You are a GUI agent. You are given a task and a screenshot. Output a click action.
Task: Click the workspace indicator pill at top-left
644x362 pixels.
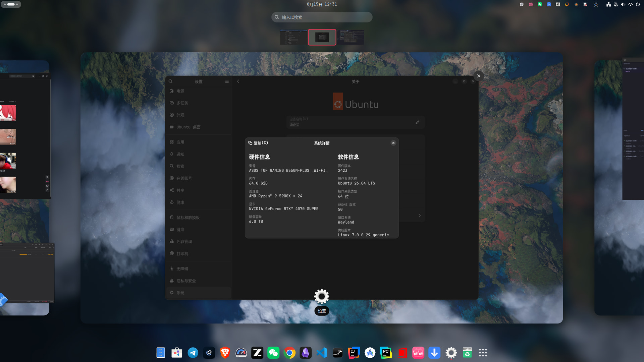point(11,4)
